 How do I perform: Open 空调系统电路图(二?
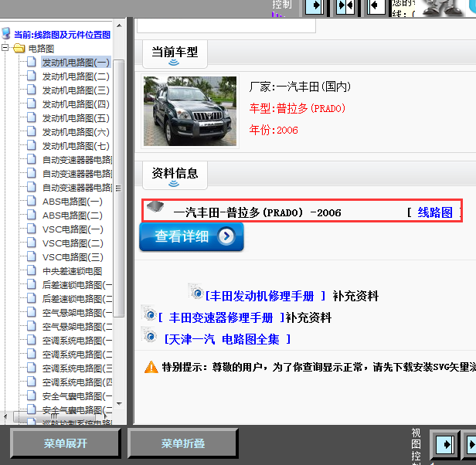click(x=77, y=355)
